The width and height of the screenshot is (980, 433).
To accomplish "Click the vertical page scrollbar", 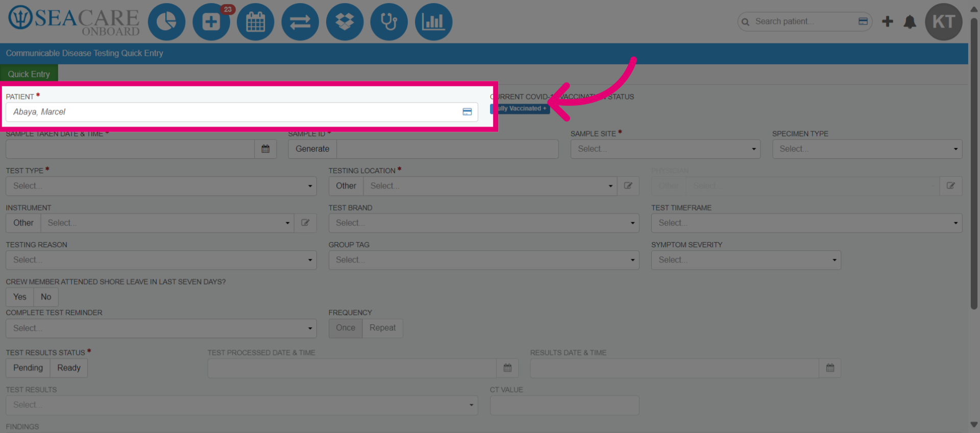I will click(x=974, y=163).
